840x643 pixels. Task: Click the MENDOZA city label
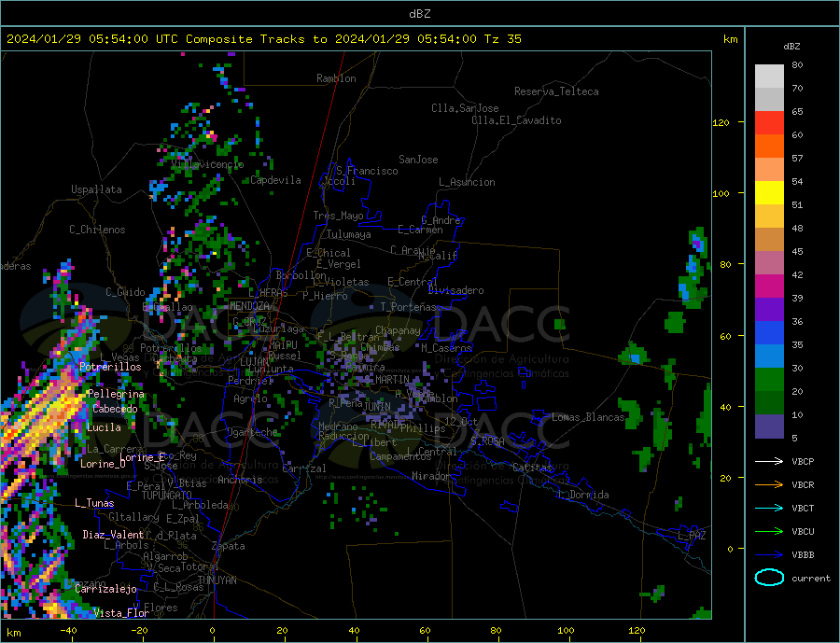[x=249, y=306]
